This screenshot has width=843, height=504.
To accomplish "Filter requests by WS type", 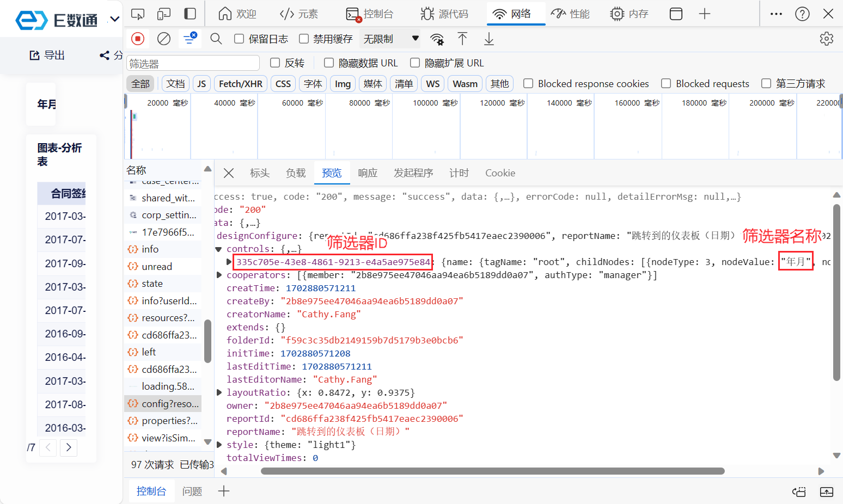I will point(433,83).
